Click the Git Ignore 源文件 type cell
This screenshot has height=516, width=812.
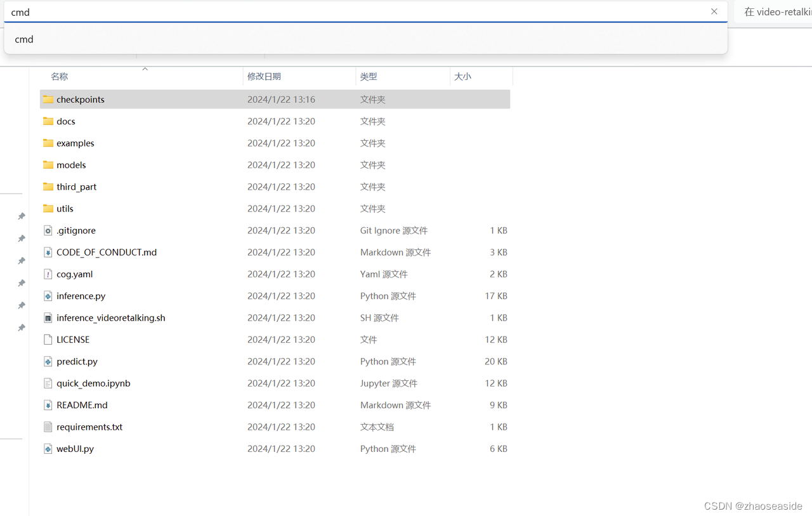point(394,230)
